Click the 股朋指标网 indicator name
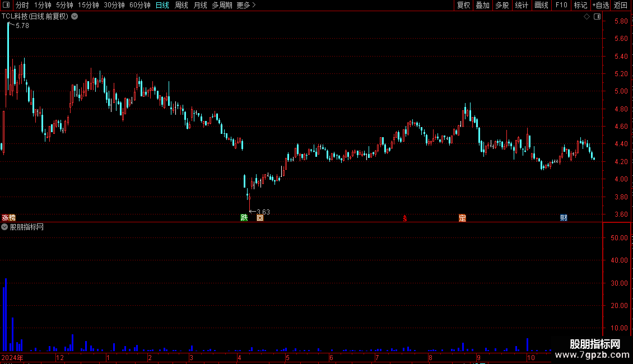The width and height of the screenshot is (633, 364). click(27, 227)
